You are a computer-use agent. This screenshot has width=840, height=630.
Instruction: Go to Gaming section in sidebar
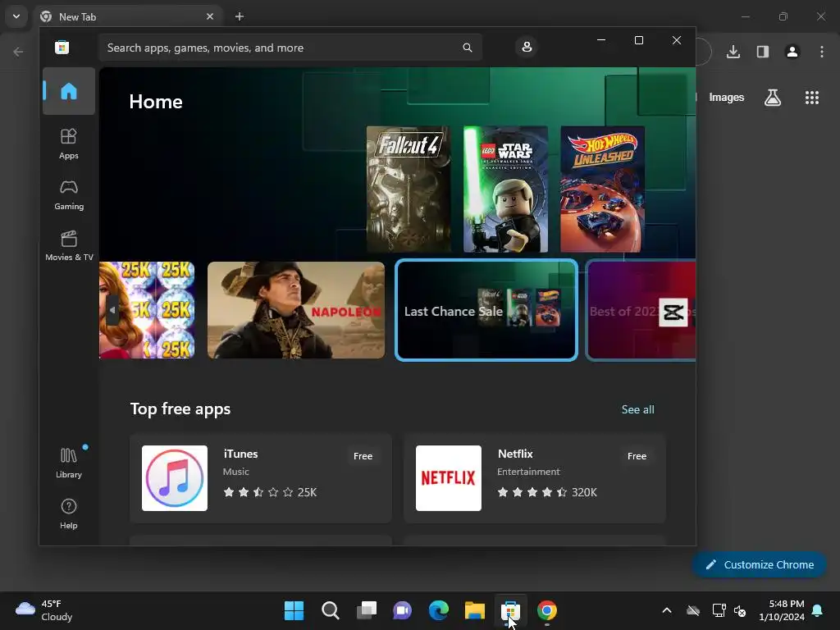pos(69,194)
